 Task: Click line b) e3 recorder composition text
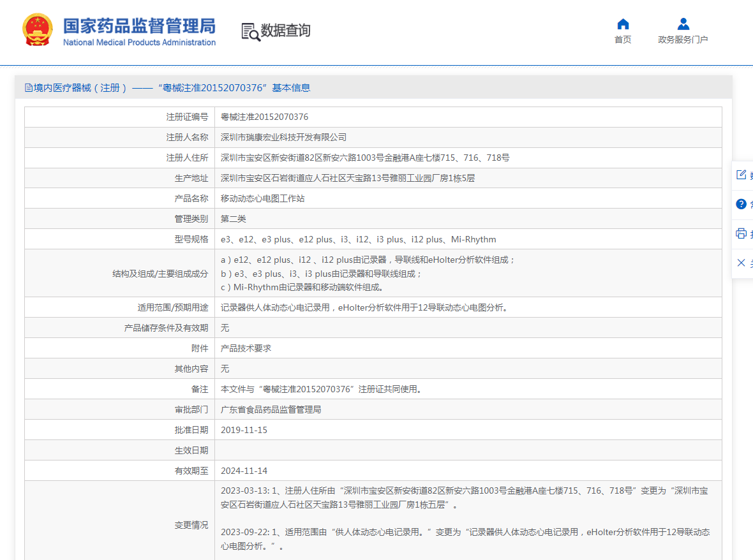[x=321, y=274]
